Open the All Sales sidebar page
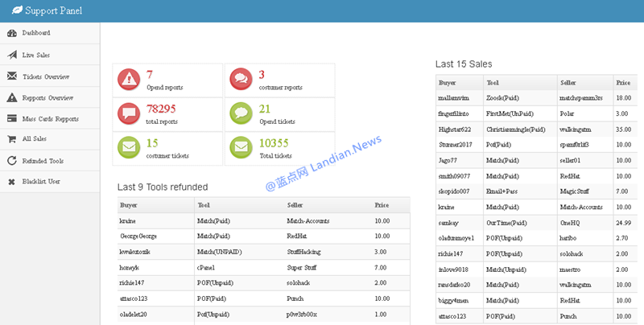This screenshot has width=644, height=325. click(36, 139)
